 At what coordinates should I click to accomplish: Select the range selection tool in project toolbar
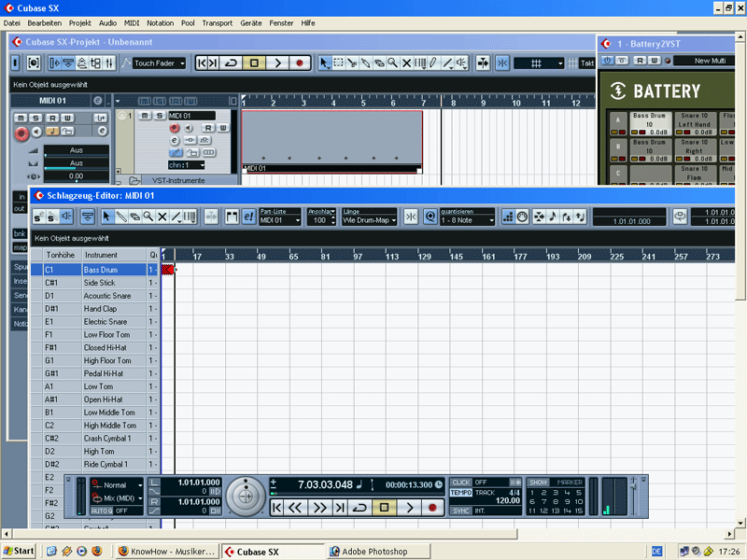(x=338, y=63)
